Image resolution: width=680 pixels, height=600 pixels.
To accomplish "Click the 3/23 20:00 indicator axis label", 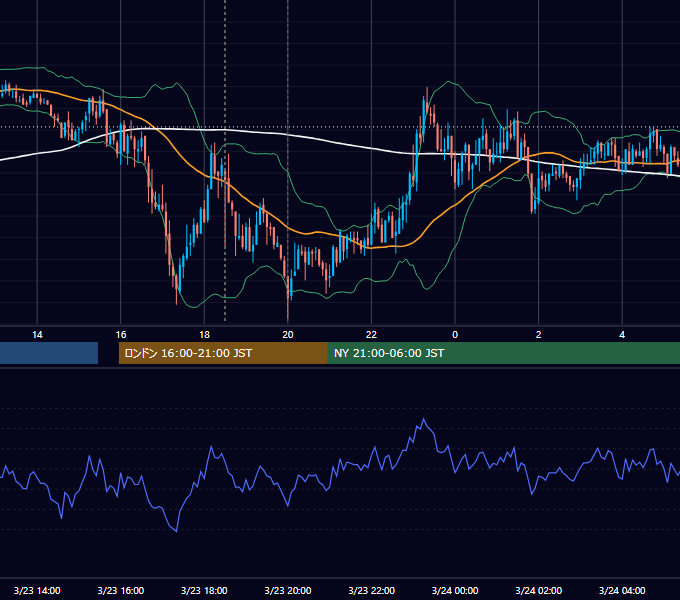I will 288,590.
